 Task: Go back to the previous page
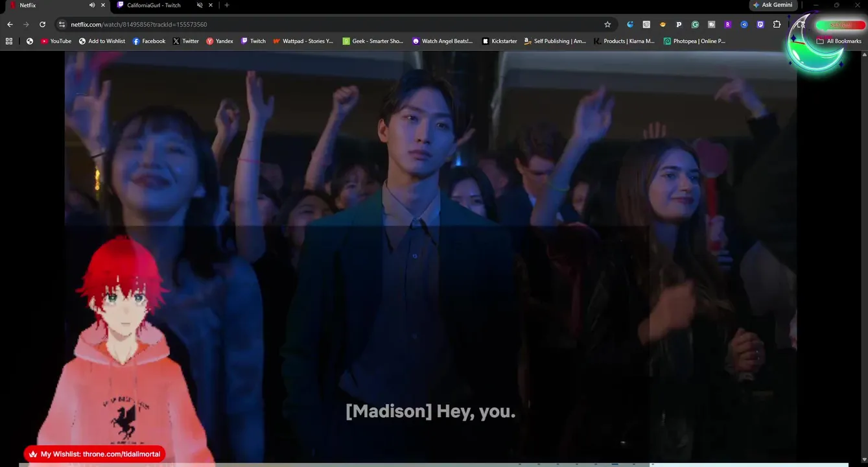(x=10, y=25)
